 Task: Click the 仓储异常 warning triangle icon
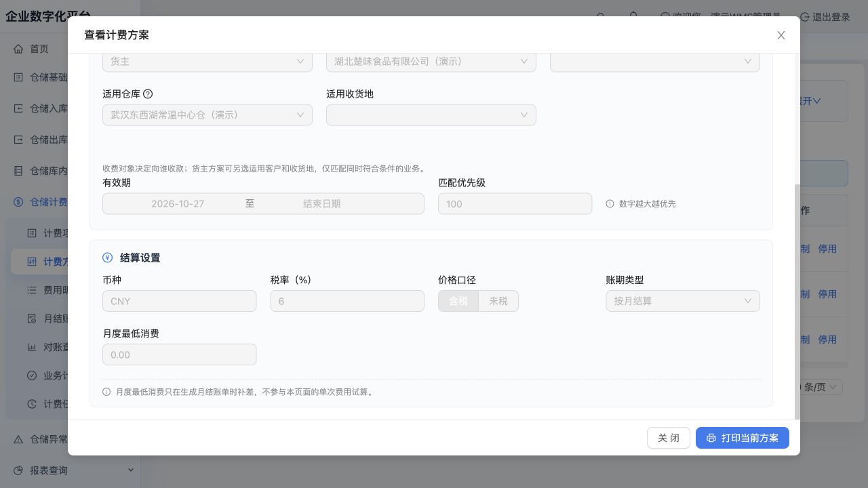pyautogui.click(x=18, y=439)
